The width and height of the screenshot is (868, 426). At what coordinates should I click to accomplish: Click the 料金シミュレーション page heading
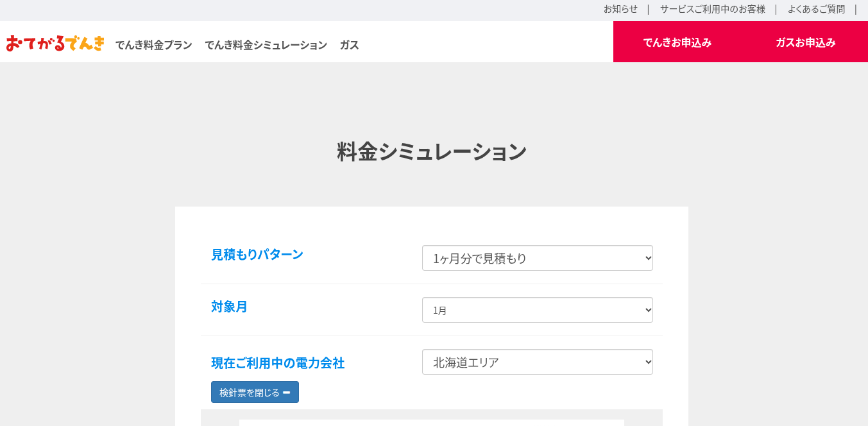(x=432, y=152)
